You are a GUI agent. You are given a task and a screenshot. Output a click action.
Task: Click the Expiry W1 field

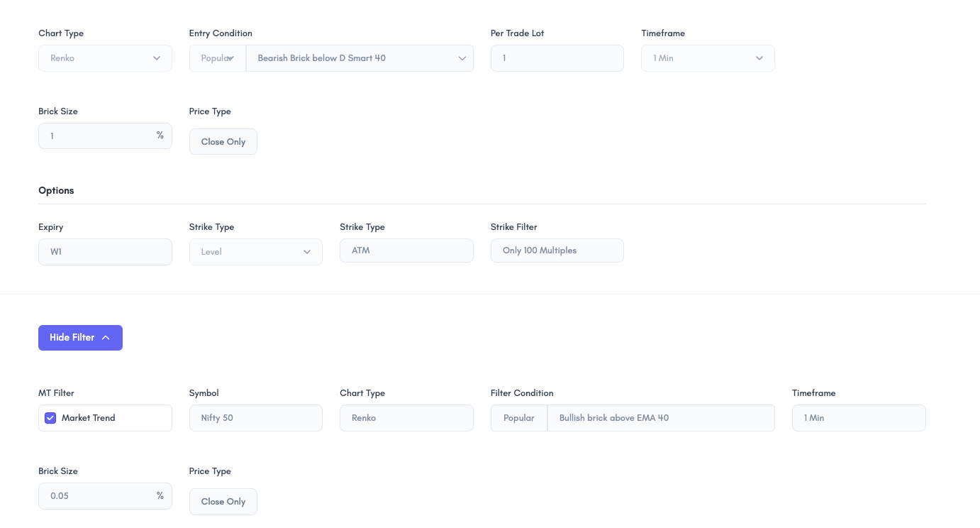pyautogui.click(x=105, y=251)
